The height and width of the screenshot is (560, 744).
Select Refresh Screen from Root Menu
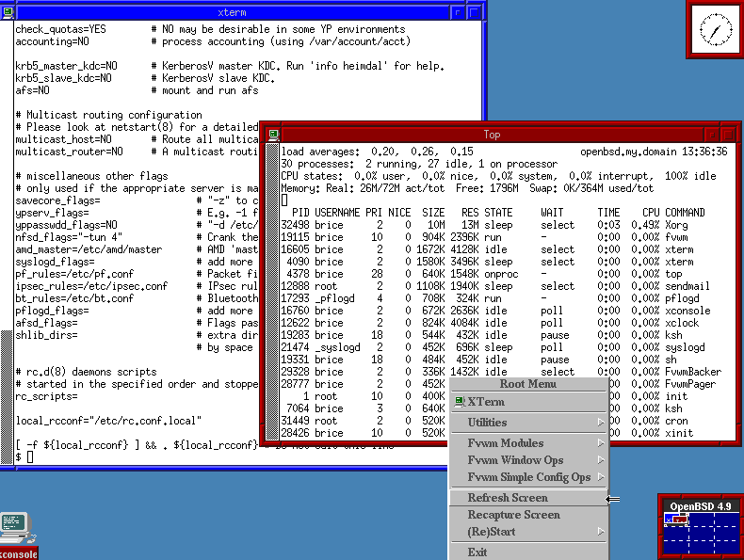tap(507, 498)
